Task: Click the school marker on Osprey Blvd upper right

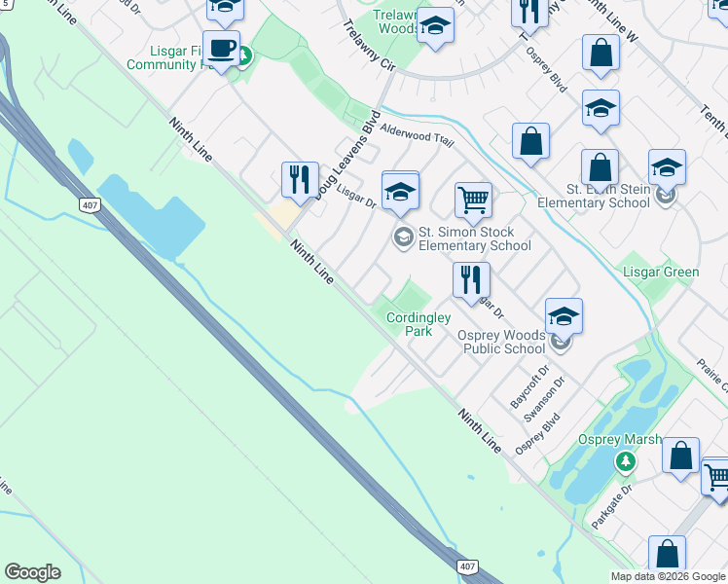Action: click(601, 110)
